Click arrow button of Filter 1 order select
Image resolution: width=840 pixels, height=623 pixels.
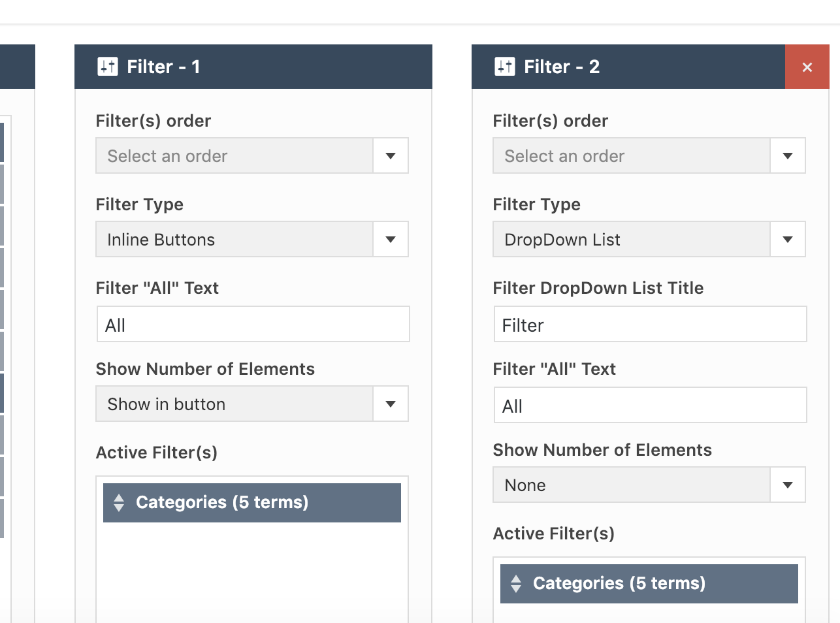pos(391,156)
